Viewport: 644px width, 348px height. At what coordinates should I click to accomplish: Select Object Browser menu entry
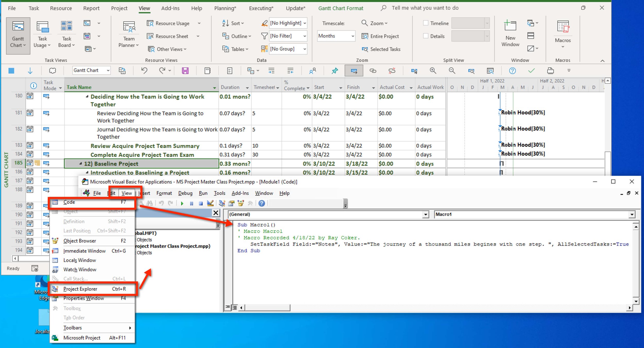pyautogui.click(x=92, y=241)
